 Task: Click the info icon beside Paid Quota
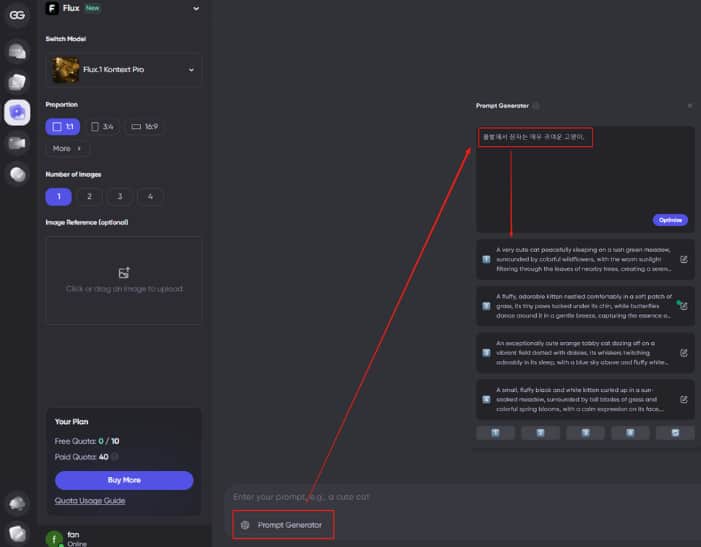coord(115,457)
